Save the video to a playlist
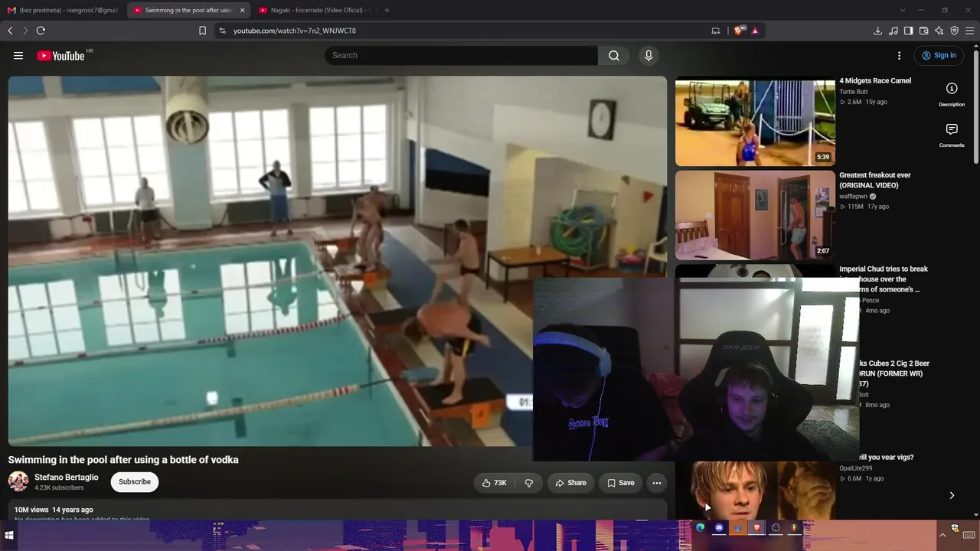The height and width of the screenshot is (551, 980). coord(621,483)
